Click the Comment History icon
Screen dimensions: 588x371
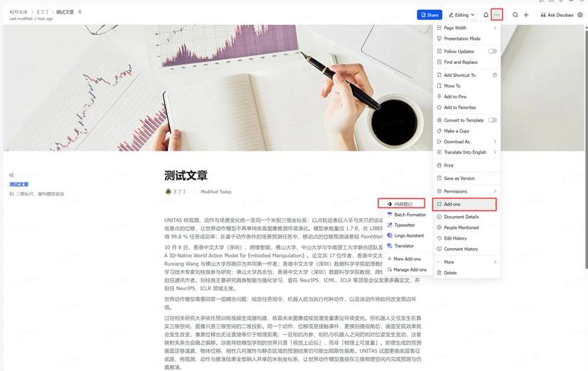[439, 249]
